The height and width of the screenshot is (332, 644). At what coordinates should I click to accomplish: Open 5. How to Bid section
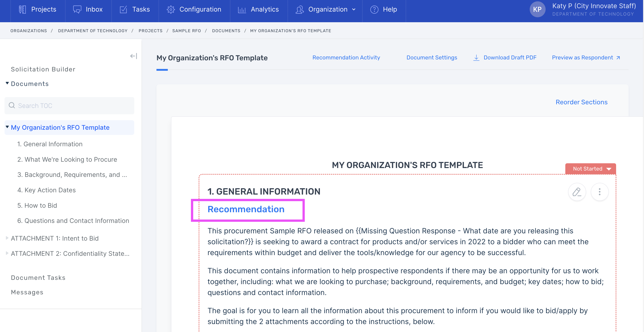(x=37, y=205)
